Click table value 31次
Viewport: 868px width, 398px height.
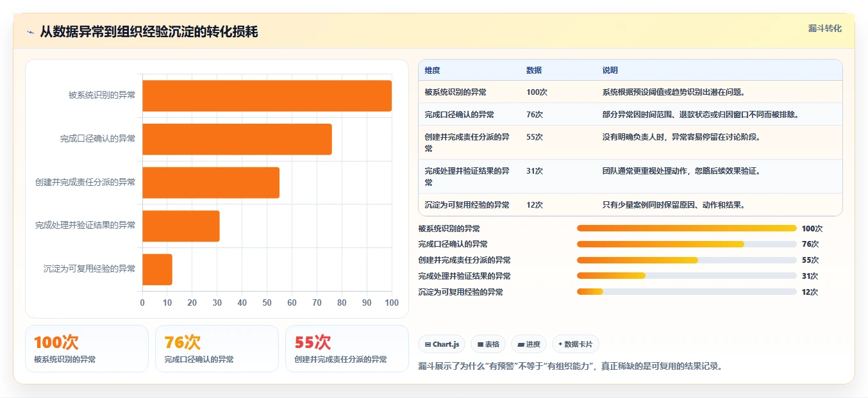coord(535,171)
